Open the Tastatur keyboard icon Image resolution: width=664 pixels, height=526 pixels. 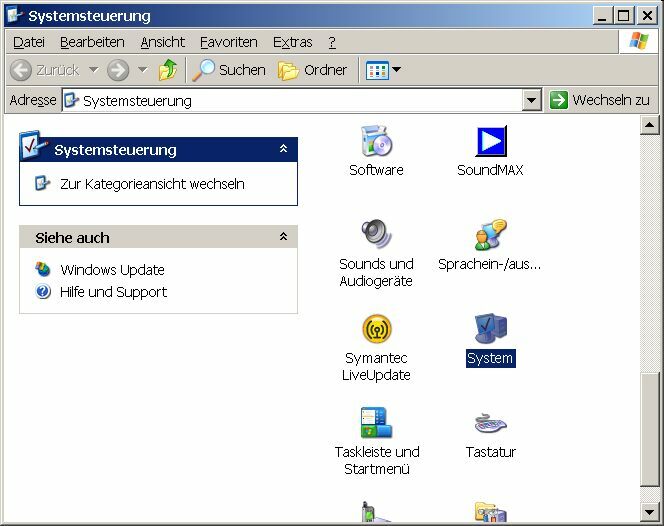click(x=490, y=423)
